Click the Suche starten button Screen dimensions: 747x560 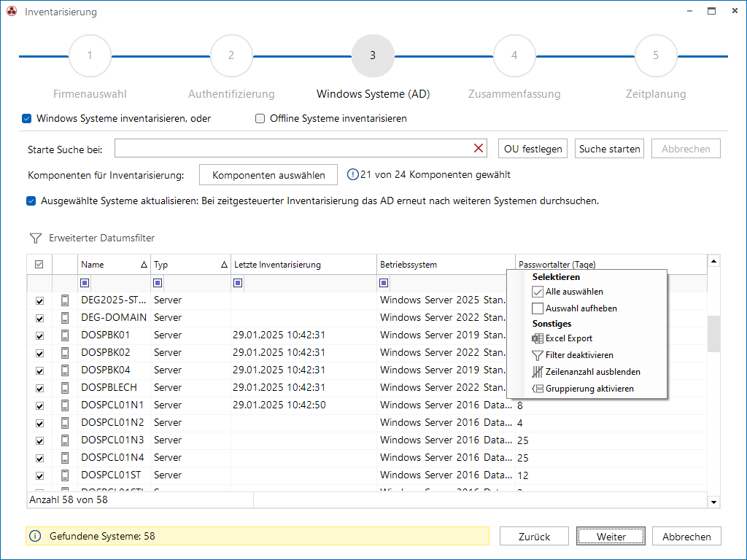click(x=609, y=149)
